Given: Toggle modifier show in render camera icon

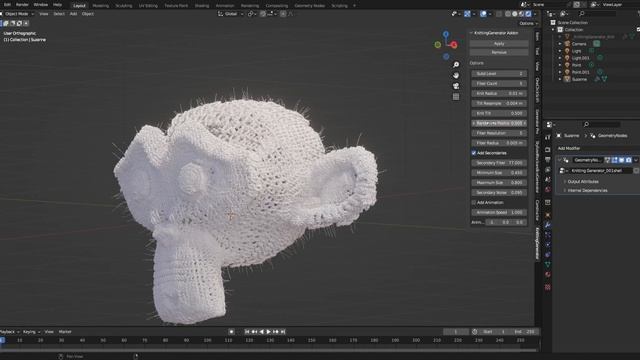Looking at the screenshot, I should click(x=629, y=160).
